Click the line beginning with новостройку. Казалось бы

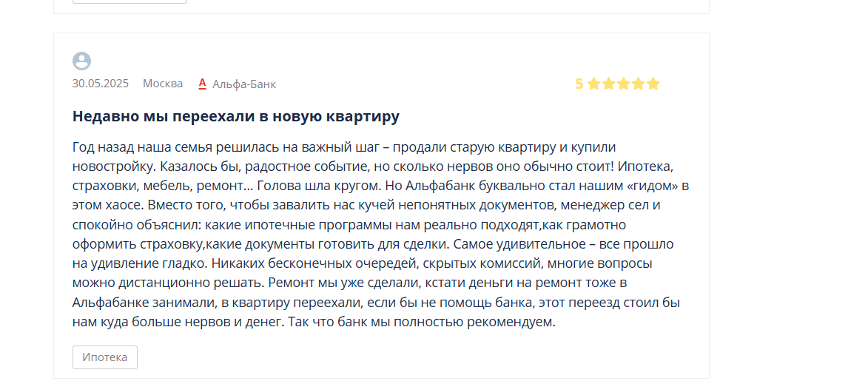click(372, 166)
